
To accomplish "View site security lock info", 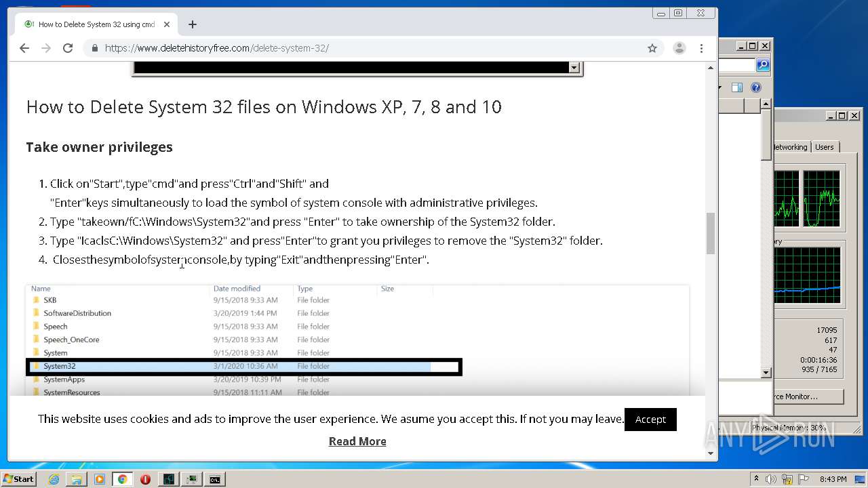I will coord(95,48).
